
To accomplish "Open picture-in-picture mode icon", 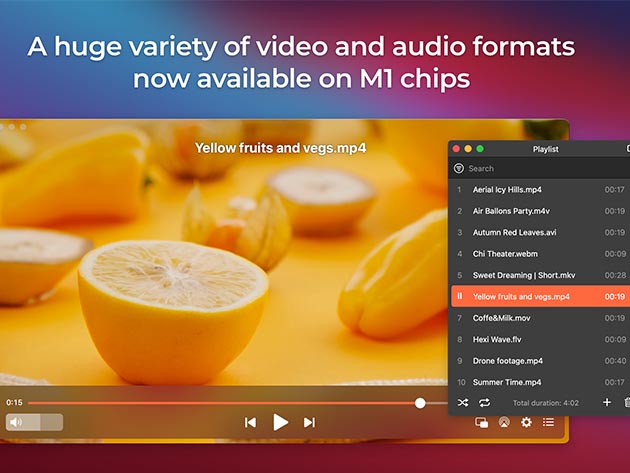I will (x=481, y=422).
